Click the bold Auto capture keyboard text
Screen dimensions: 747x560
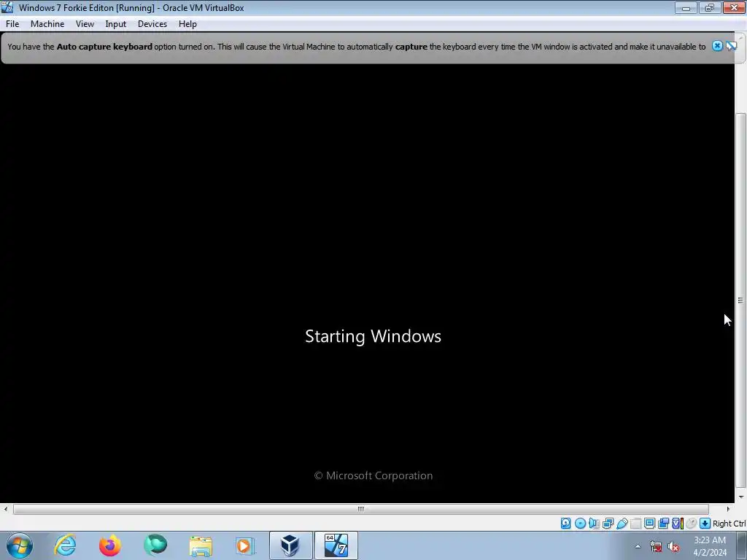104,46
